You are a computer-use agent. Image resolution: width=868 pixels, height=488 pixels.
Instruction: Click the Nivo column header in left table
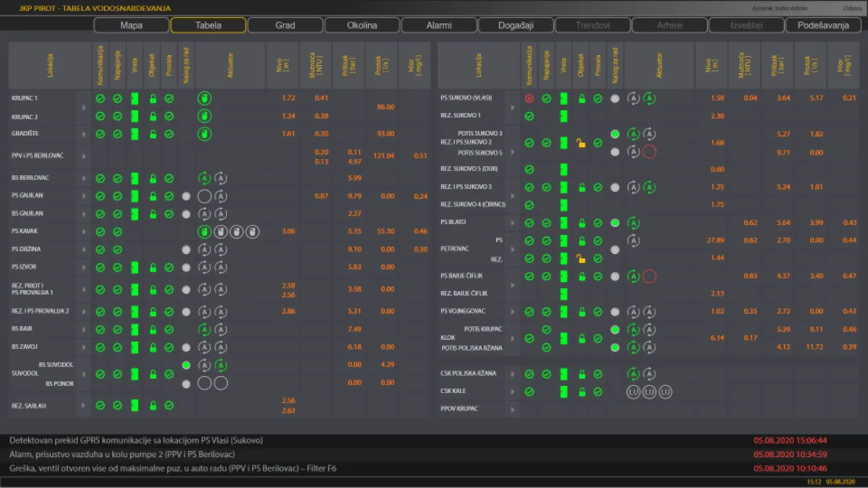click(289, 65)
